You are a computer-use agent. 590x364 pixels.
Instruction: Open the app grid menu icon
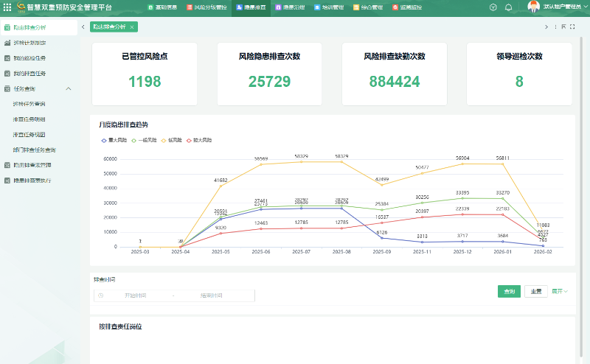pyautogui.click(x=7, y=7)
